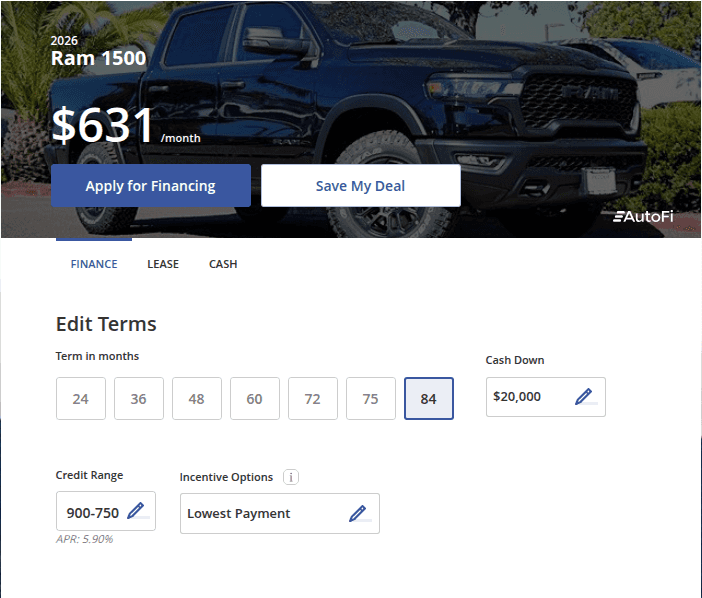Click the Credit Range label
The image size is (702, 598).
pos(89,475)
